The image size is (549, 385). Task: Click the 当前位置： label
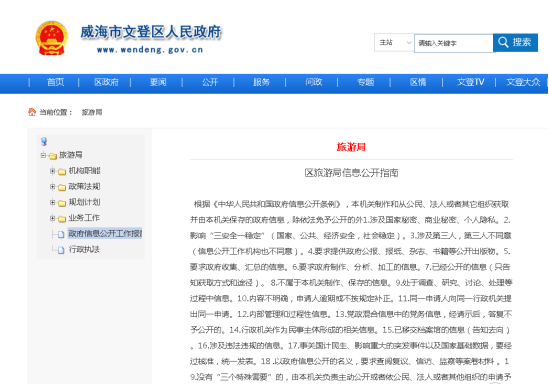(56, 112)
